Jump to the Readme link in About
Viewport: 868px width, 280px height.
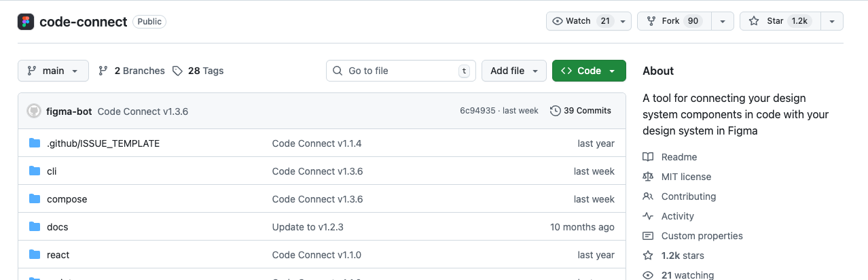(679, 157)
